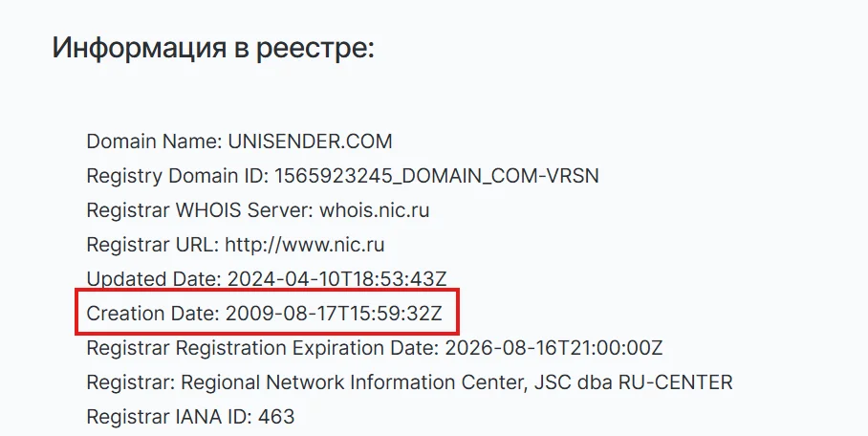Click the "Registrar Registration Expiration Date:" label

[x=260, y=348]
